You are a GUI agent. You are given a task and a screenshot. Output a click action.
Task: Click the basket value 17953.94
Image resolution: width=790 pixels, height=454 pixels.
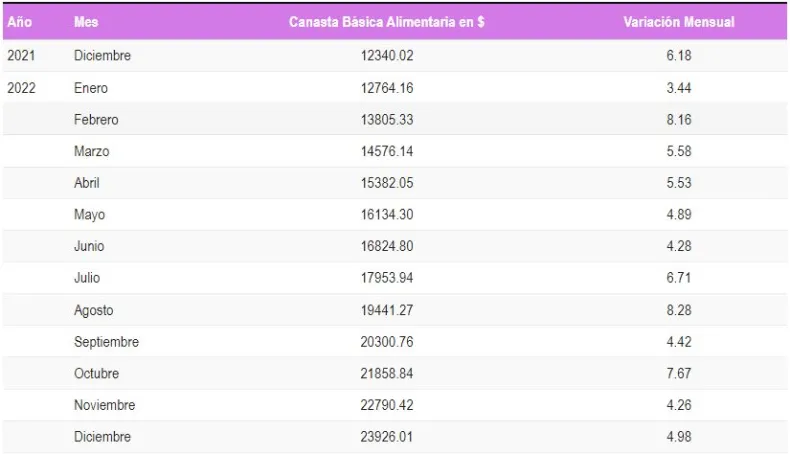coord(387,278)
